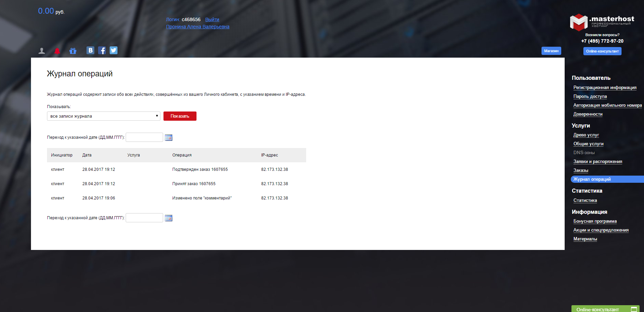The width and height of the screenshot is (644, 312).
Task: Open Материалы in the sidebar
Action: [x=585, y=239]
